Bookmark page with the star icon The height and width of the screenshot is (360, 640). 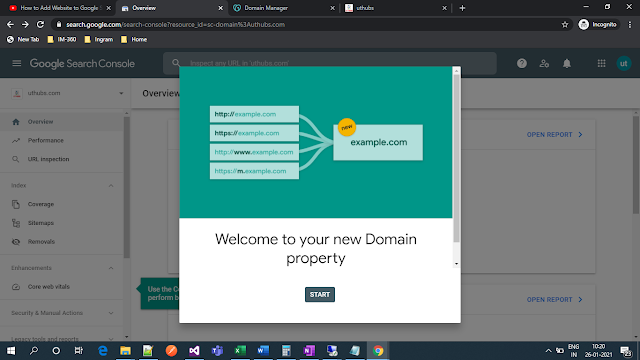pos(565,24)
